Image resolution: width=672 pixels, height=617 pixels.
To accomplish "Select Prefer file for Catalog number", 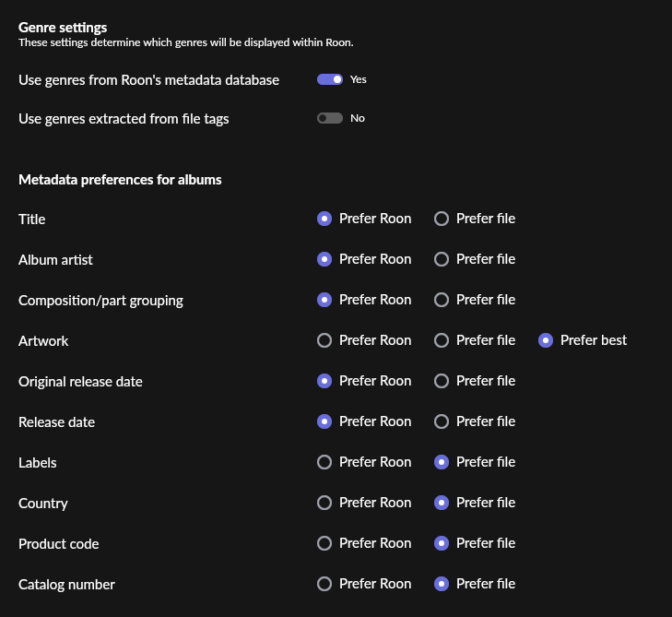I will coord(442,584).
